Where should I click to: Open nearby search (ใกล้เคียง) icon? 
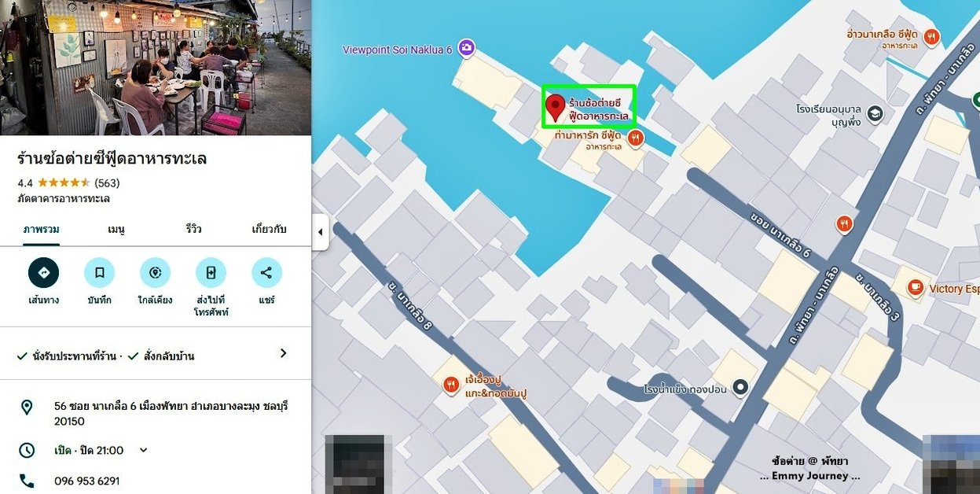[156, 272]
